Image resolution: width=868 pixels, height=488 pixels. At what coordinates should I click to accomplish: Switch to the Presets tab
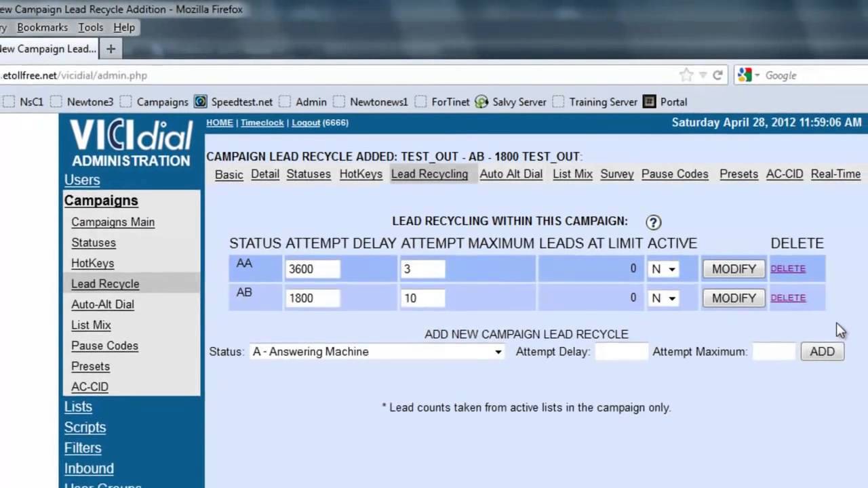(738, 174)
